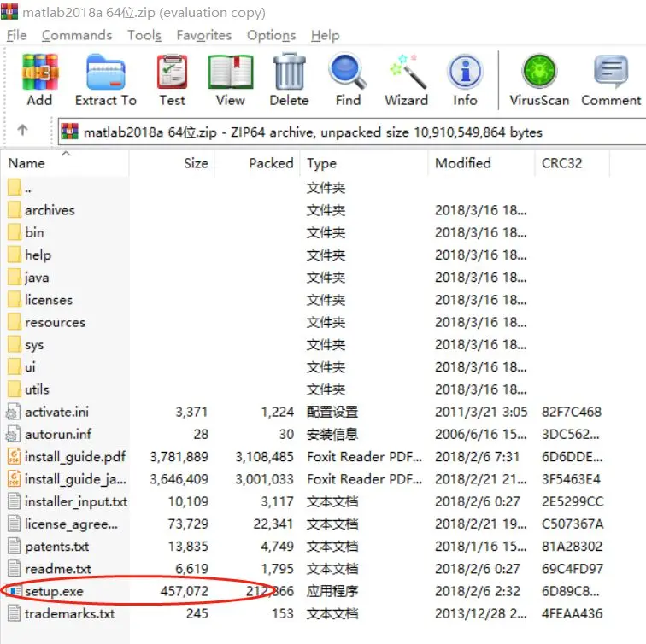Image resolution: width=646 pixels, height=644 pixels.
Task: Click the archive icon in address bar
Action: pos(69,132)
